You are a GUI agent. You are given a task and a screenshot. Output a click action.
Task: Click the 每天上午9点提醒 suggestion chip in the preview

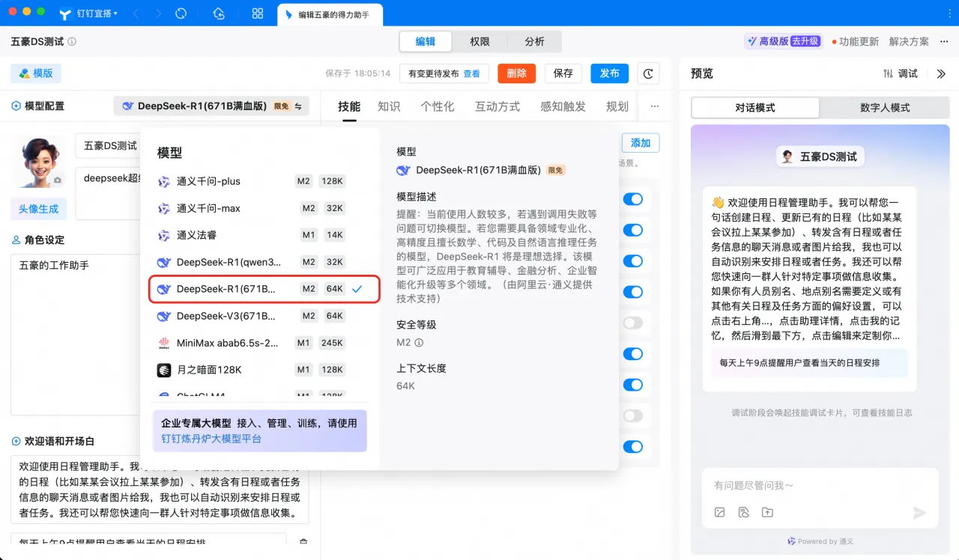point(809,363)
